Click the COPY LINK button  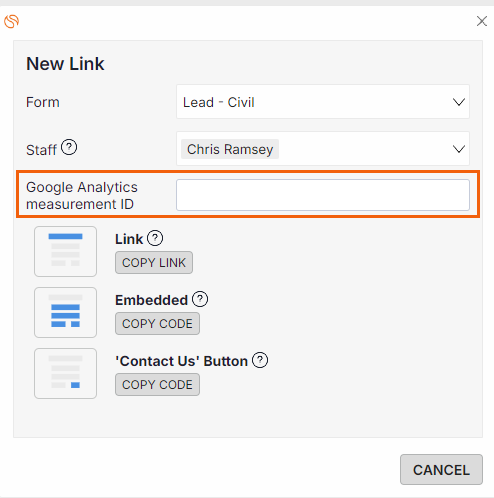tap(154, 263)
